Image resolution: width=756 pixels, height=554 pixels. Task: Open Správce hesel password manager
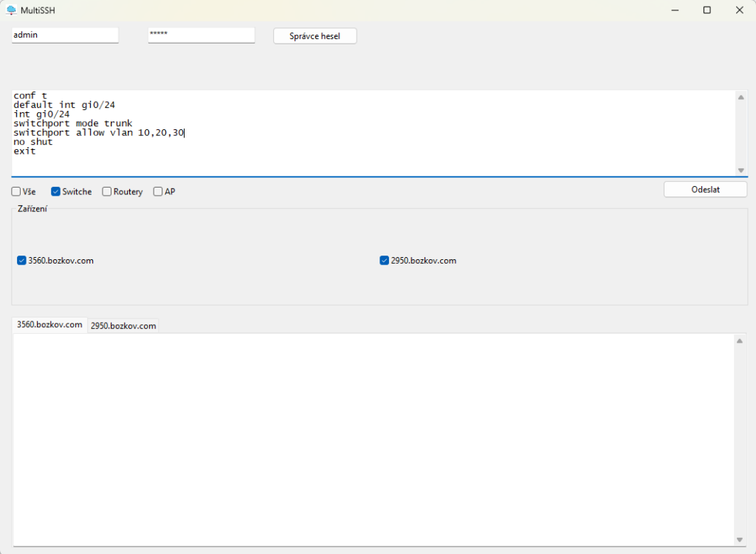click(315, 36)
